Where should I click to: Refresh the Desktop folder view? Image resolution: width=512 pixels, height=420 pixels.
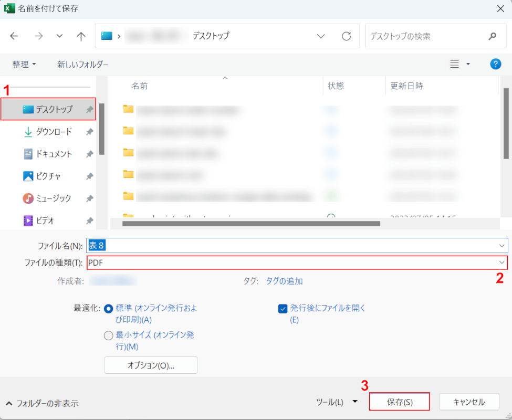point(346,36)
